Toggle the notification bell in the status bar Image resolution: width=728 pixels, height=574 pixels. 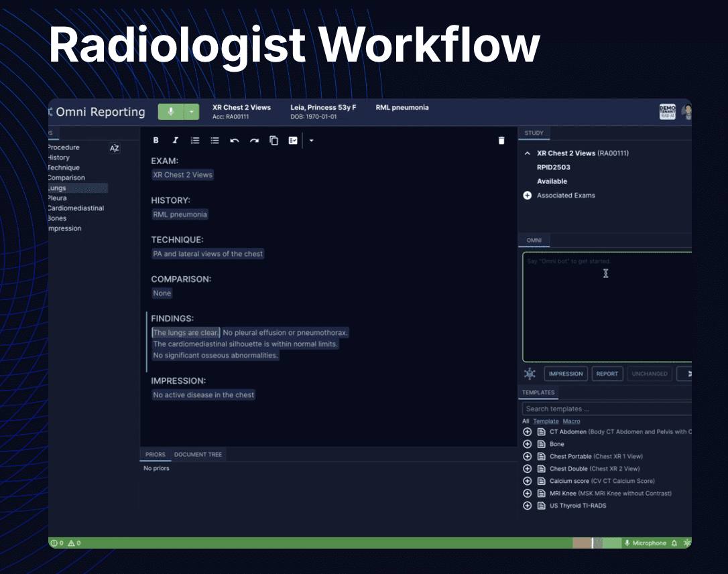pos(674,543)
